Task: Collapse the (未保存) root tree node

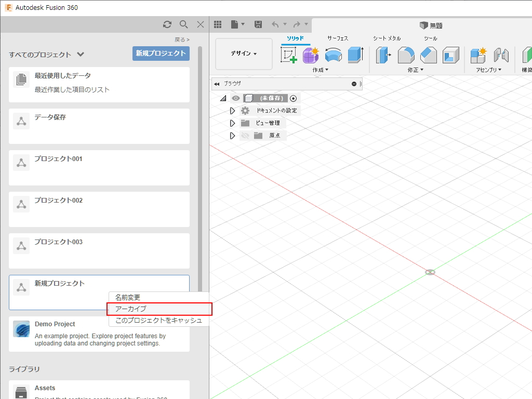Action: [223, 98]
